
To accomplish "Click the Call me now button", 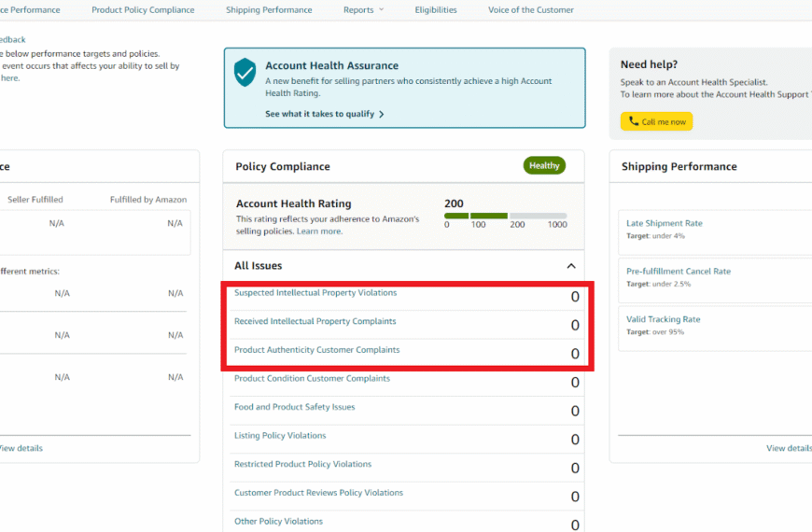I will (x=657, y=121).
